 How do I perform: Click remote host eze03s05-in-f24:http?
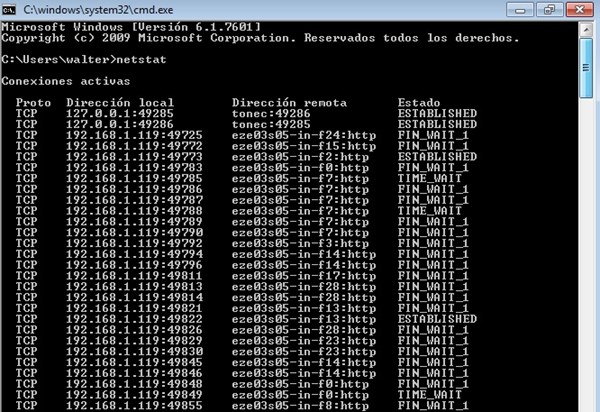[304, 135]
